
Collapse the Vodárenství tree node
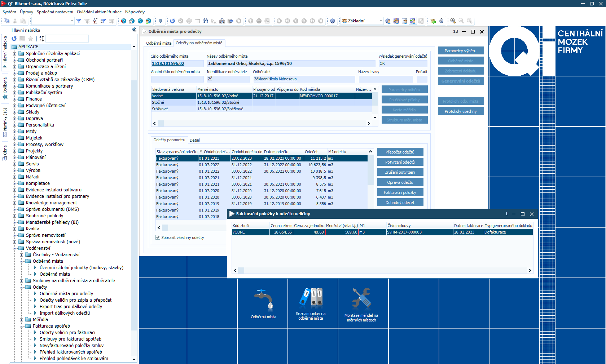click(x=15, y=248)
